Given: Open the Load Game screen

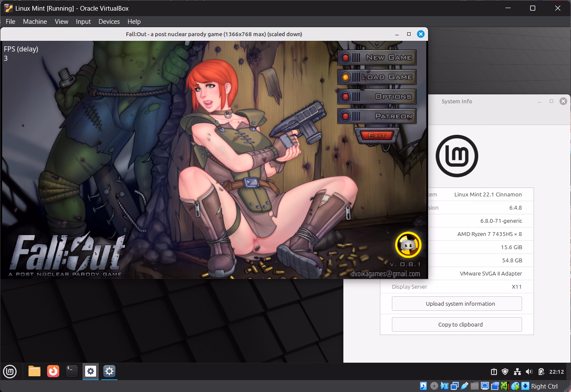Looking at the screenshot, I should 377,77.
